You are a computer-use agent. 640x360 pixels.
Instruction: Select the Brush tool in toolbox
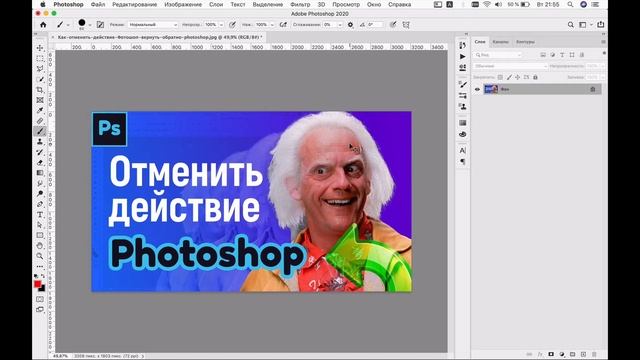(x=40, y=131)
